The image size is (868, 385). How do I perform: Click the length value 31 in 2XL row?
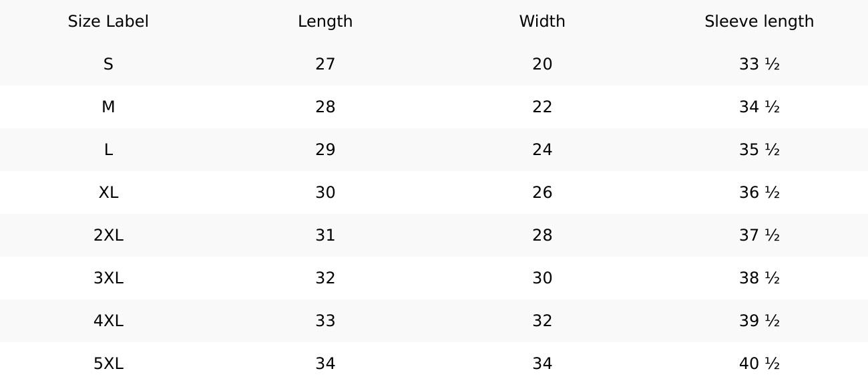pos(325,235)
